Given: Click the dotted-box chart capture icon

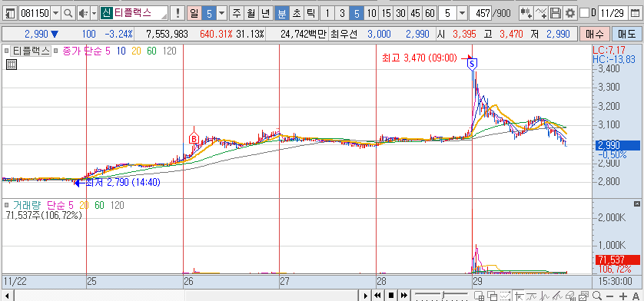Looking at the screenshot, I should (x=505, y=296).
